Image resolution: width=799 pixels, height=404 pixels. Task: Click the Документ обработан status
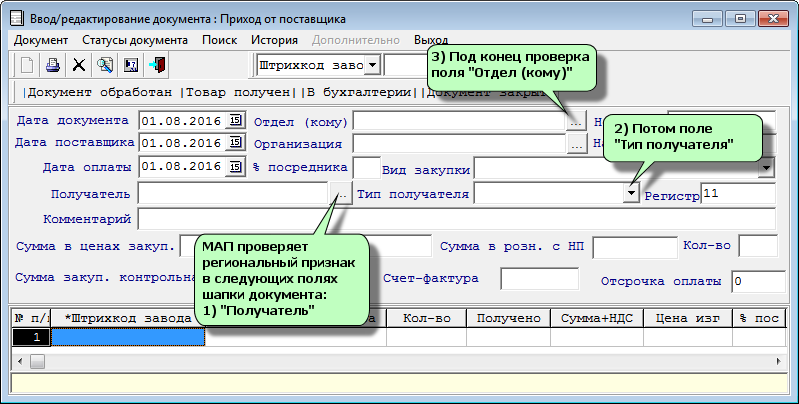[x=99, y=93]
